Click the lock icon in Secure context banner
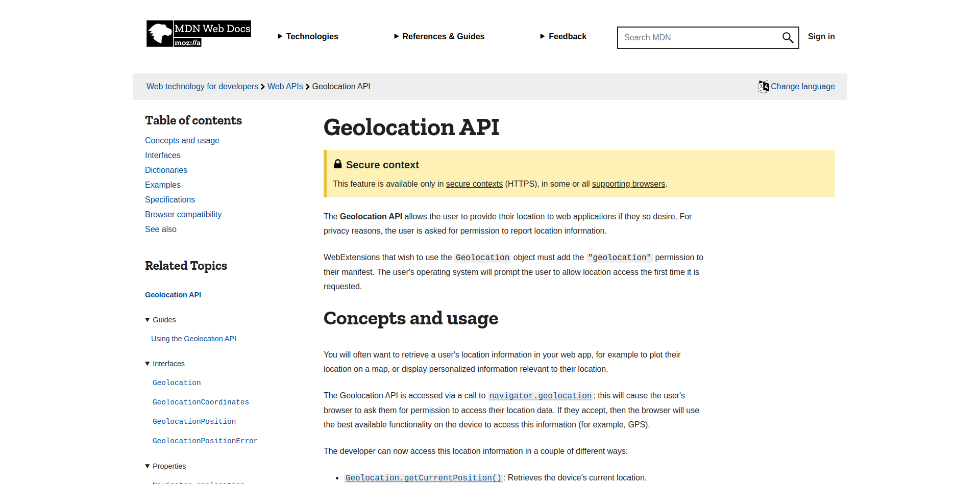The height and width of the screenshot is (484, 980). click(x=338, y=164)
